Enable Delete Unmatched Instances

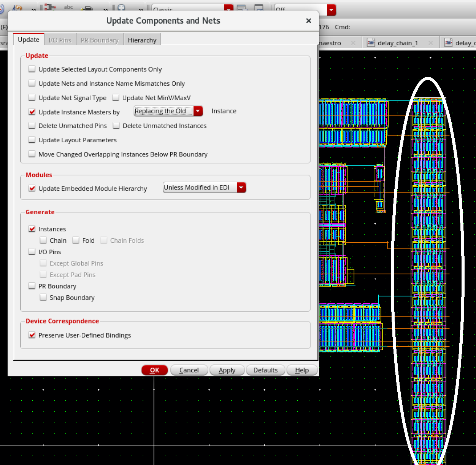pyautogui.click(x=116, y=125)
